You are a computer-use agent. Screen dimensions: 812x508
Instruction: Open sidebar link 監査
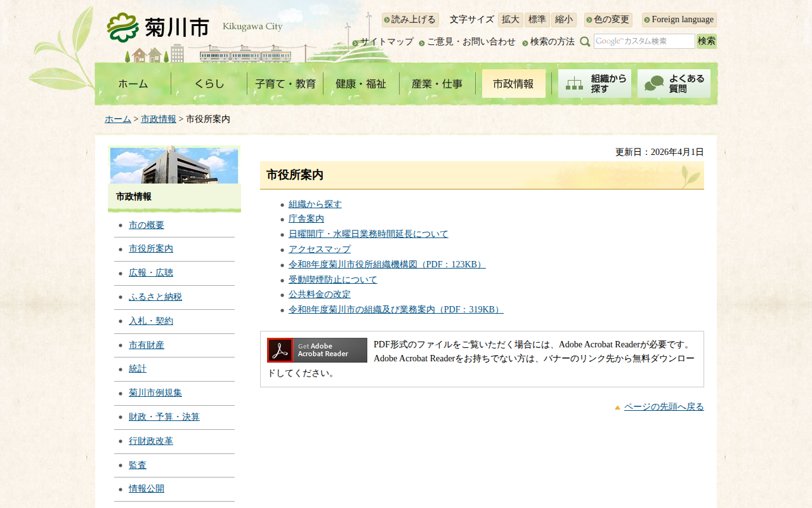138,465
